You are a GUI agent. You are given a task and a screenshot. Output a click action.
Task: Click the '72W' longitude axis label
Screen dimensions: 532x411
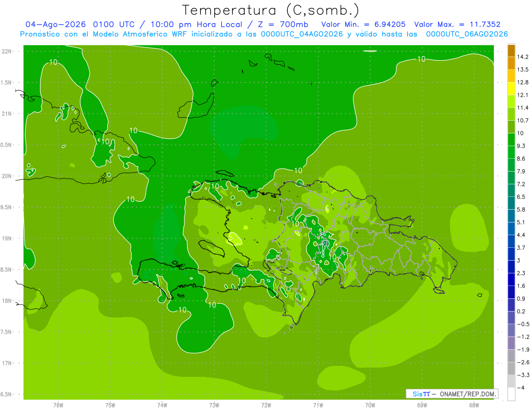[266, 405]
